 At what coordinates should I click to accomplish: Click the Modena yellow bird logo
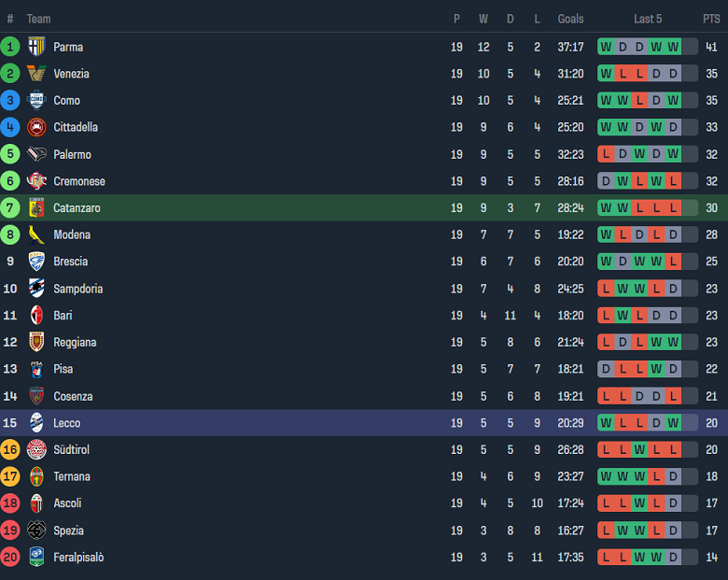click(36, 234)
